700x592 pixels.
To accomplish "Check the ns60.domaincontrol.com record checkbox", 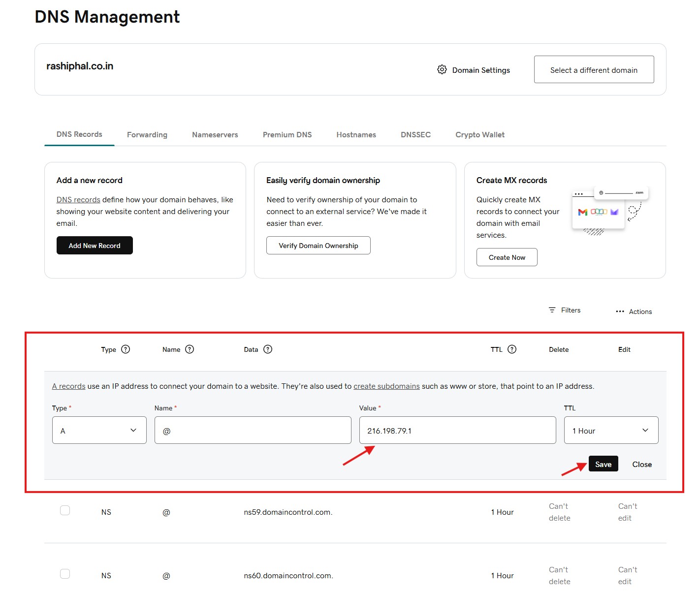I will pyautogui.click(x=65, y=574).
